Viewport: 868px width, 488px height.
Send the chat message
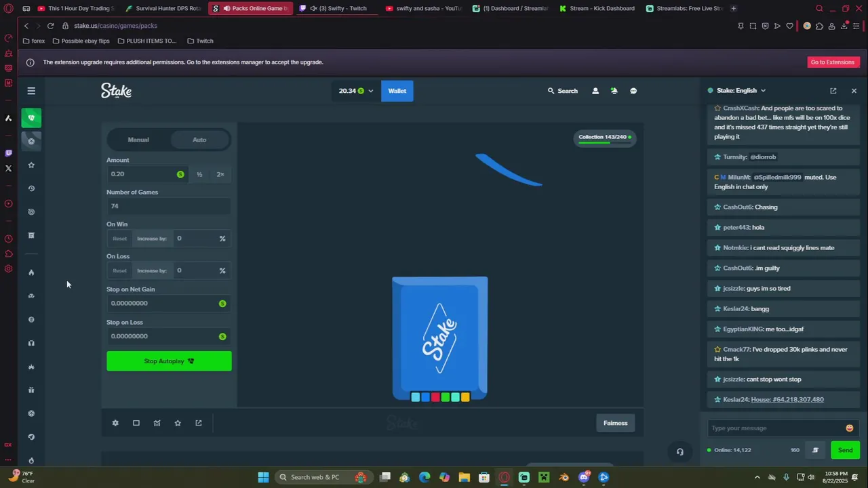tap(846, 450)
